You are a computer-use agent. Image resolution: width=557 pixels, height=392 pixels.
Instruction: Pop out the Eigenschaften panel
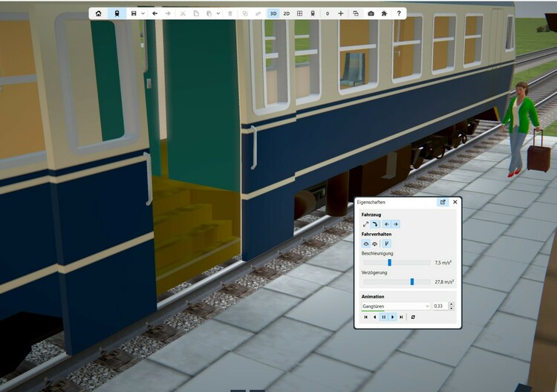[443, 202]
